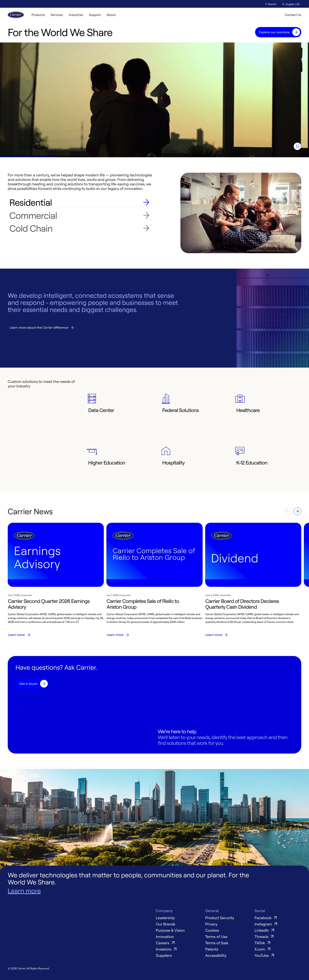Open the Services menu
Image resolution: width=309 pixels, height=980 pixels.
(x=57, y=15)
